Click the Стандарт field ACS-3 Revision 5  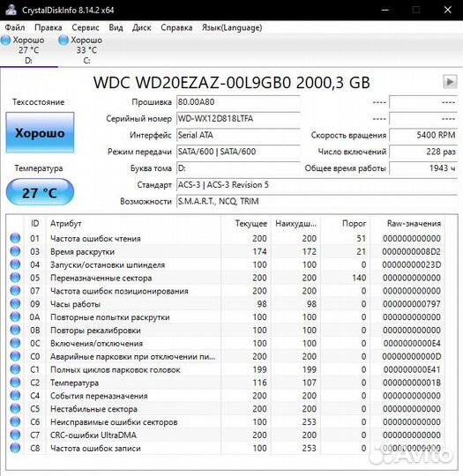[x=317, y=184]
